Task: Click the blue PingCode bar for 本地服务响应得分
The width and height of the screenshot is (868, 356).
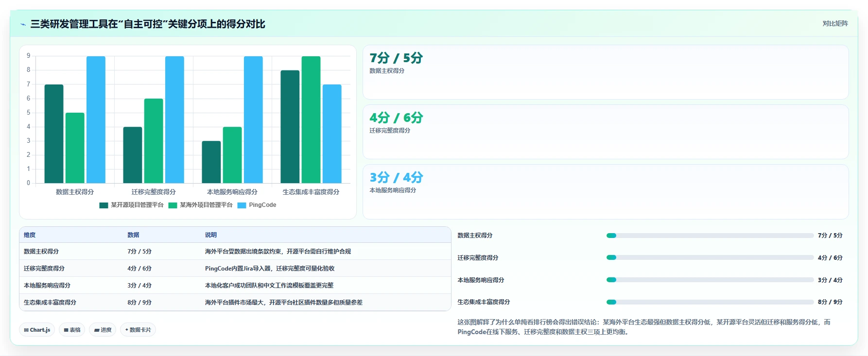Action: 253,119
